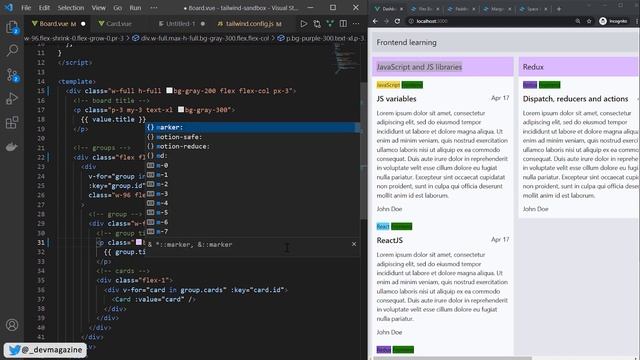Viewport: 640px width, 360px height.
Task: Choose the m-0 suggestion
Action: 252,165
